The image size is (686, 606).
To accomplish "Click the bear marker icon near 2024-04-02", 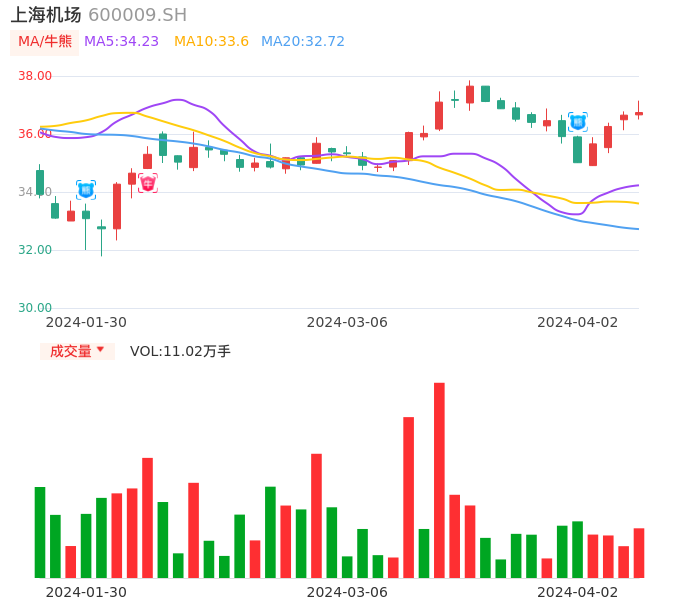I will tap(578, 122).
